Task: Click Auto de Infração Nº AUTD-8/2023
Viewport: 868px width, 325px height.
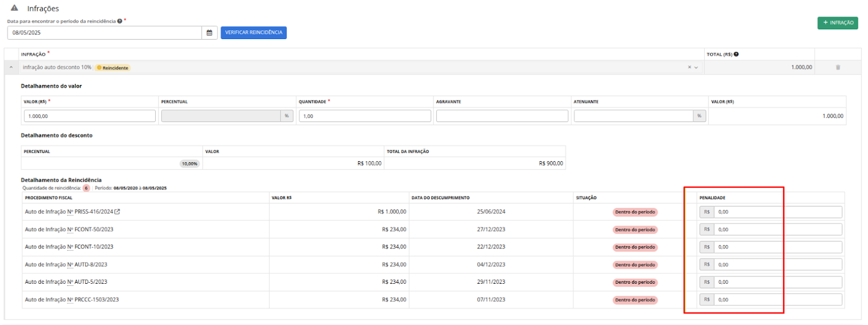Action: [x=66, y=265]
